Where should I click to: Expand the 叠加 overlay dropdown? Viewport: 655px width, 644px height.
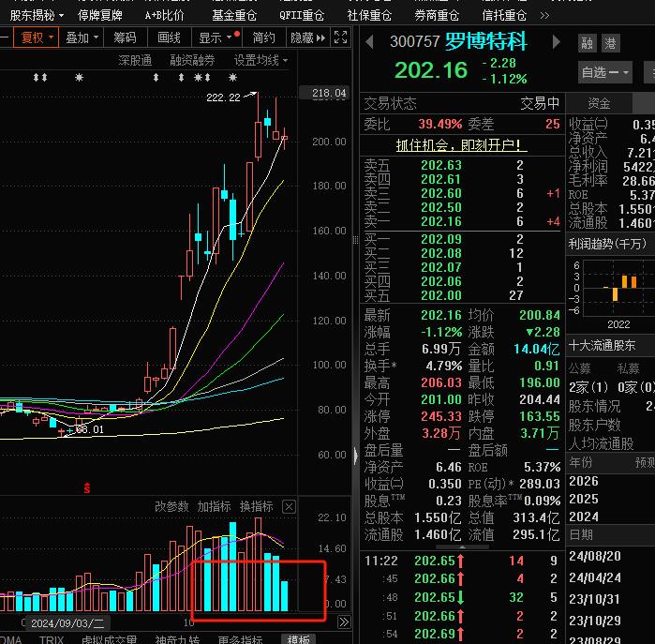(x=82, y=37)
